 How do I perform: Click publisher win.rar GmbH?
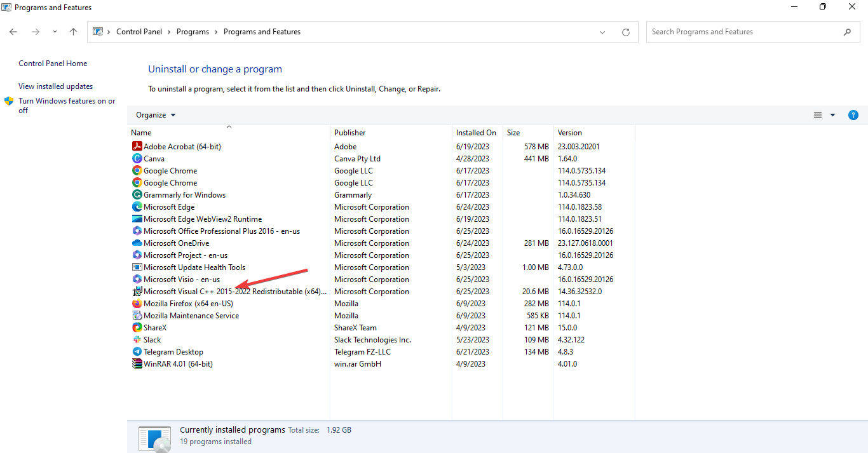click(358, 364)
